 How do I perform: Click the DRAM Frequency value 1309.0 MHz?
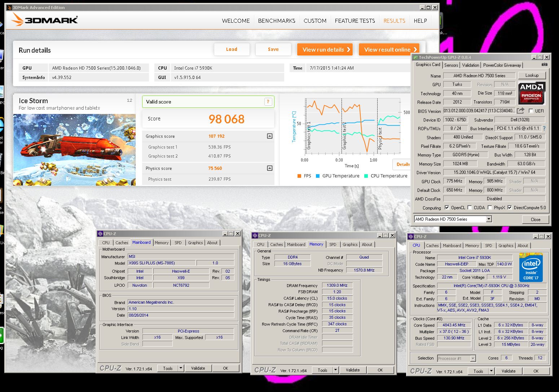coord(337,285)
